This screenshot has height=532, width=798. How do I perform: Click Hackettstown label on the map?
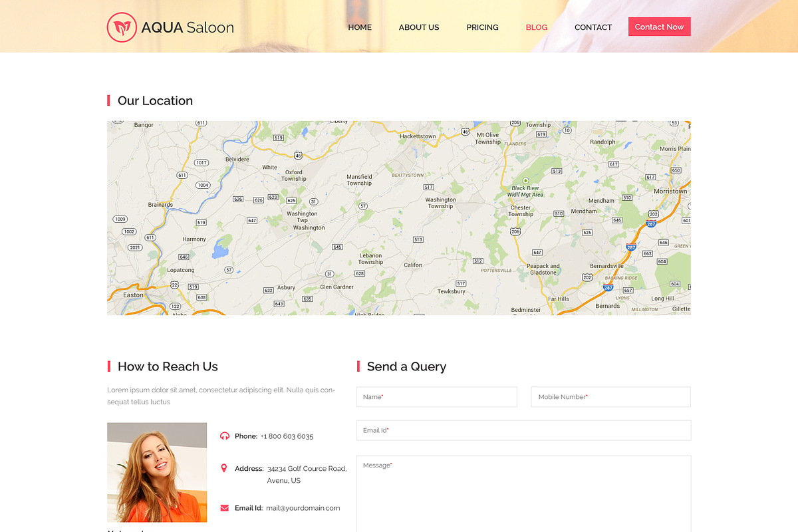[x=418, y=136]
